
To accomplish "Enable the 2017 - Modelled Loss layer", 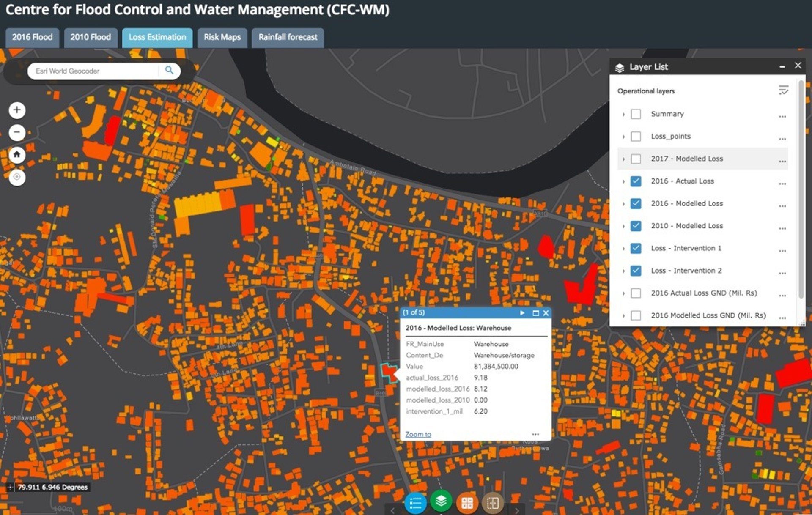I will pyautogui.click(x=636, y=159).
